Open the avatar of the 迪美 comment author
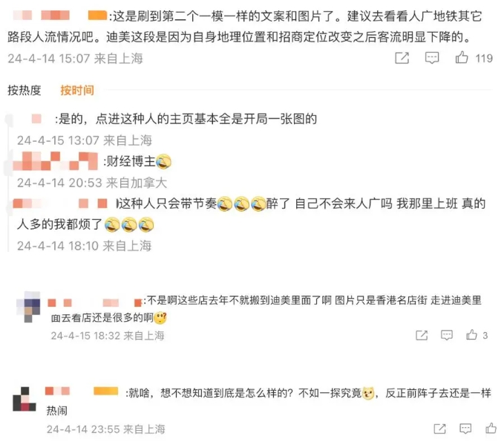Viewport: 504px width, 448px height. click(28, 307)
